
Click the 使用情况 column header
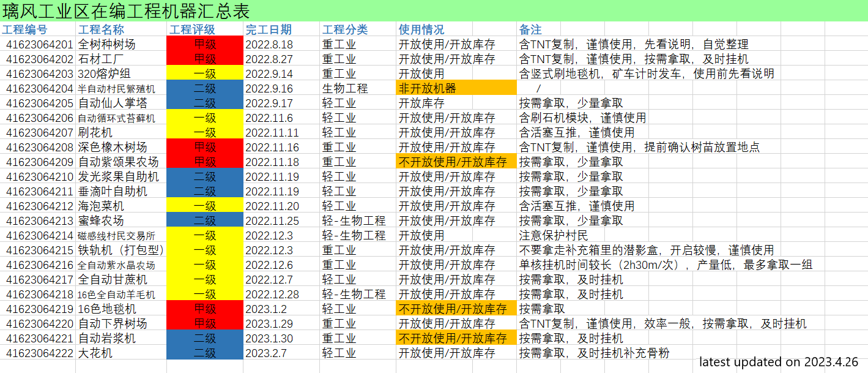421,29
